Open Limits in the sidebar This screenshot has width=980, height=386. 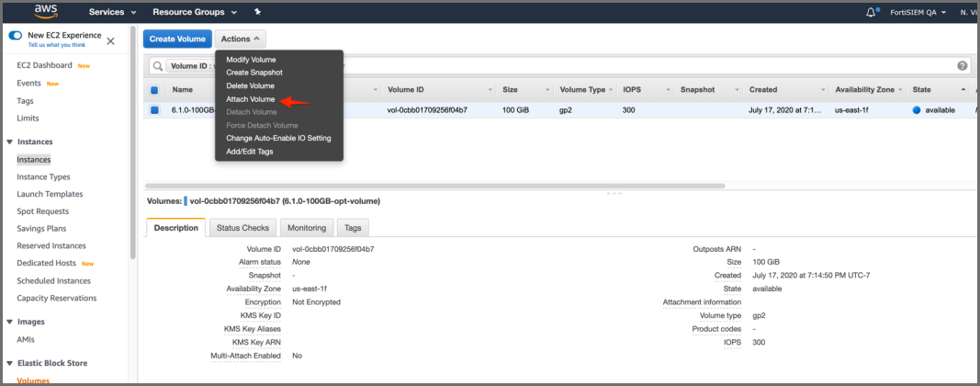[28, 119]
